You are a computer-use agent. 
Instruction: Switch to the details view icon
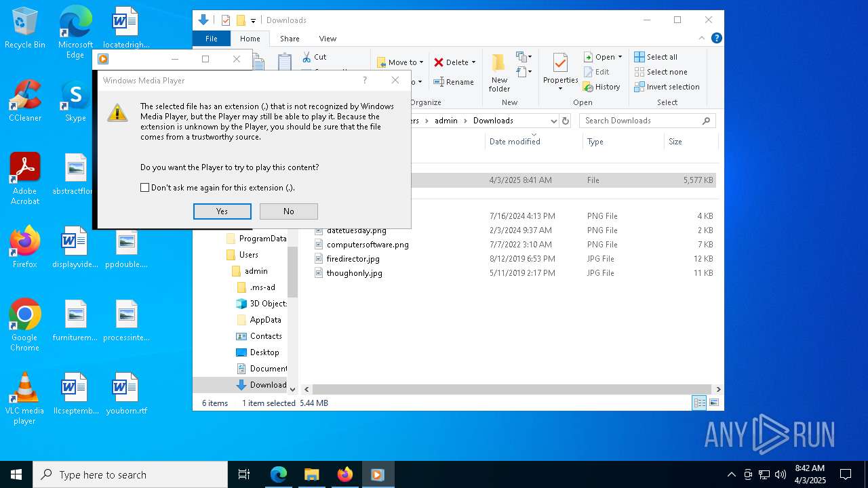point(699,403)
